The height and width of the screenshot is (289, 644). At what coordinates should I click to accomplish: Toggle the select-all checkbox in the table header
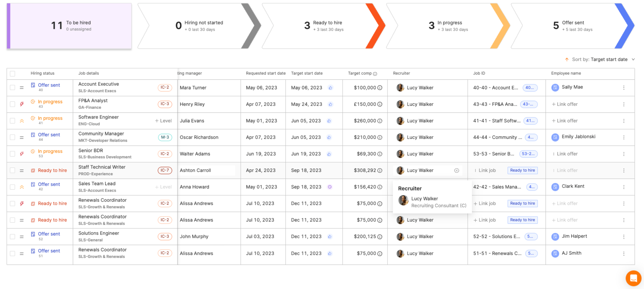point(12,73)
